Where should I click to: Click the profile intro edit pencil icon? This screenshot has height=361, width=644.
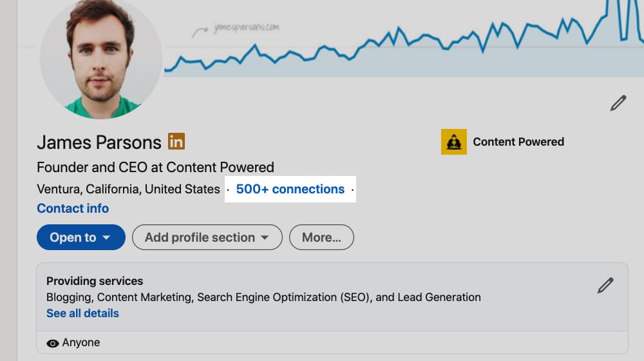618,103
